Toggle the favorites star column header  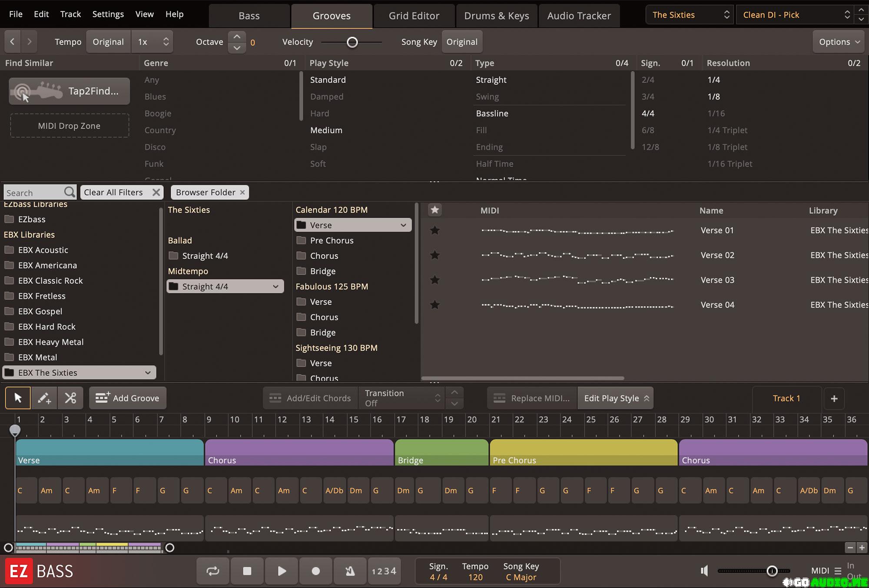pyautogui.click(x=434, y=210)
